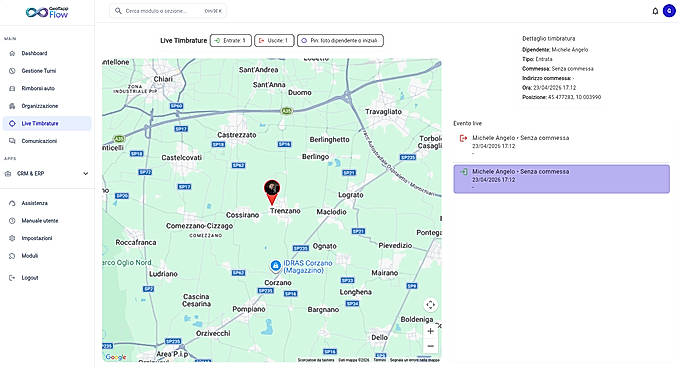Recenter map with the location target icon
680x368 pixels.
[430, 305]
